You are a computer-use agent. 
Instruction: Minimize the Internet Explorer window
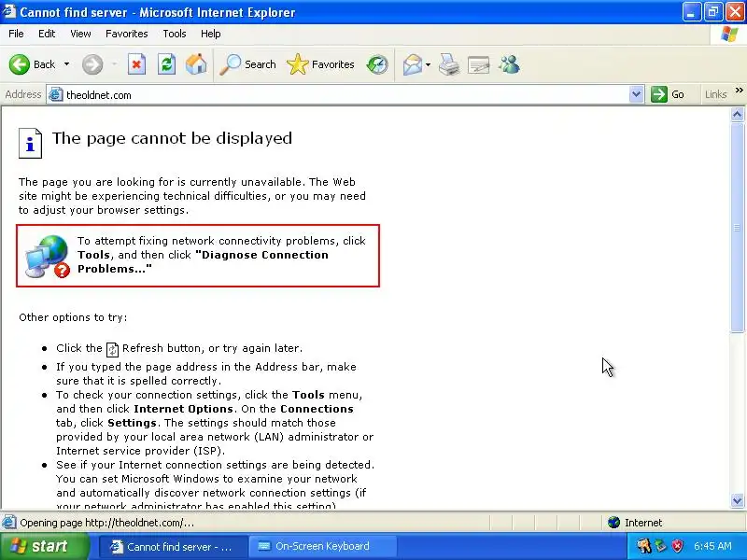coord(691,12)
